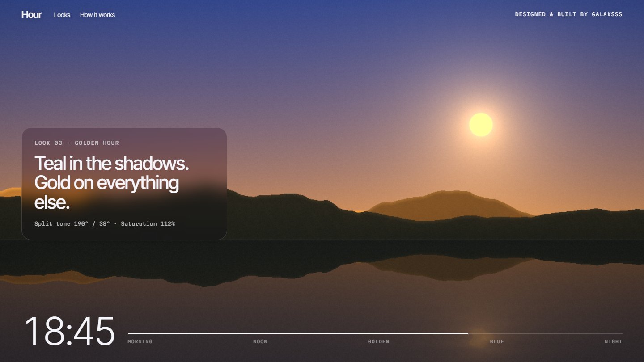The image size is (644, 362).
Task: Open the Looks nav link
Action: click(62, 15)
